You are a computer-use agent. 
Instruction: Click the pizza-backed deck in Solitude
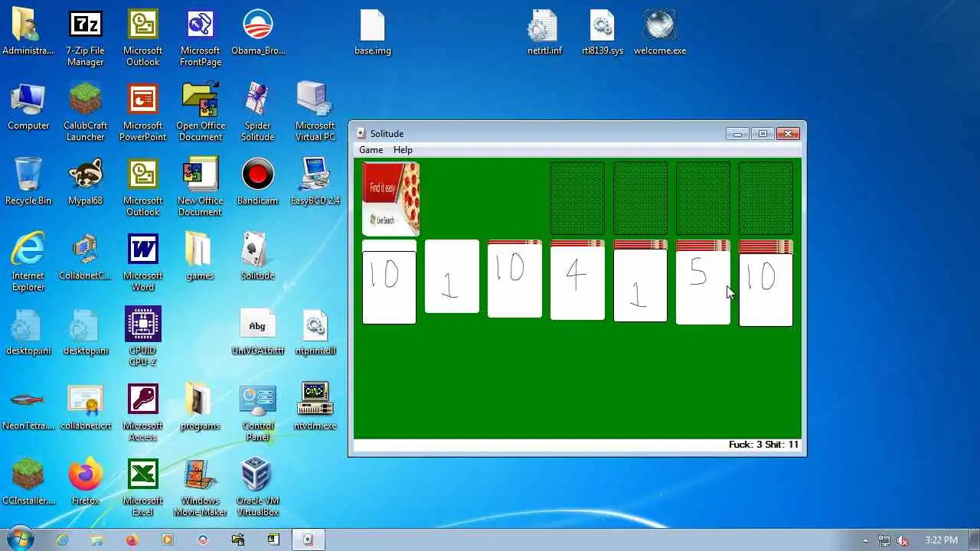[x=390, y=199]
